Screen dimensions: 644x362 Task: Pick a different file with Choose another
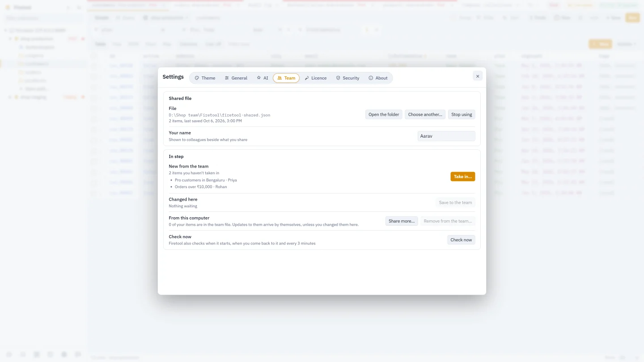425,114
